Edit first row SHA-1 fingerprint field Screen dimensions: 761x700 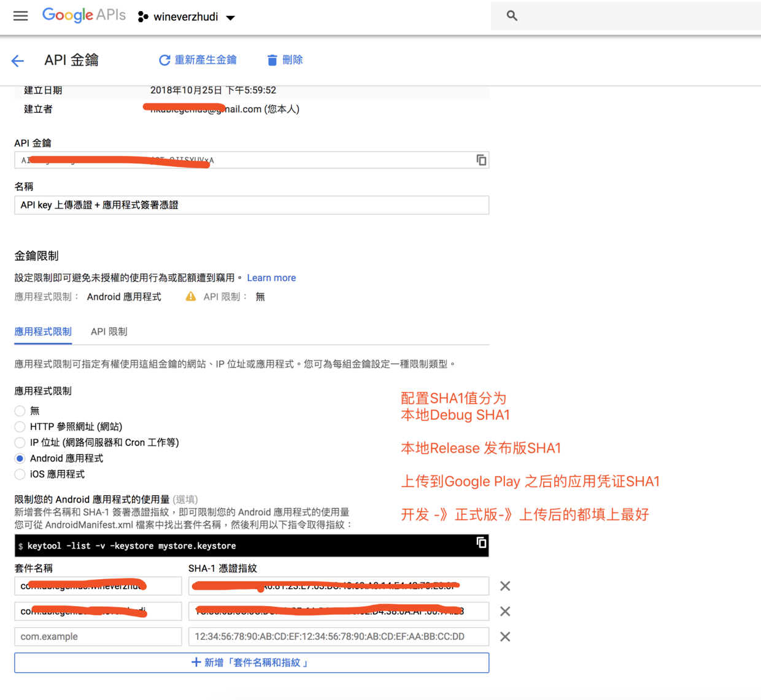tap(339, 586)
